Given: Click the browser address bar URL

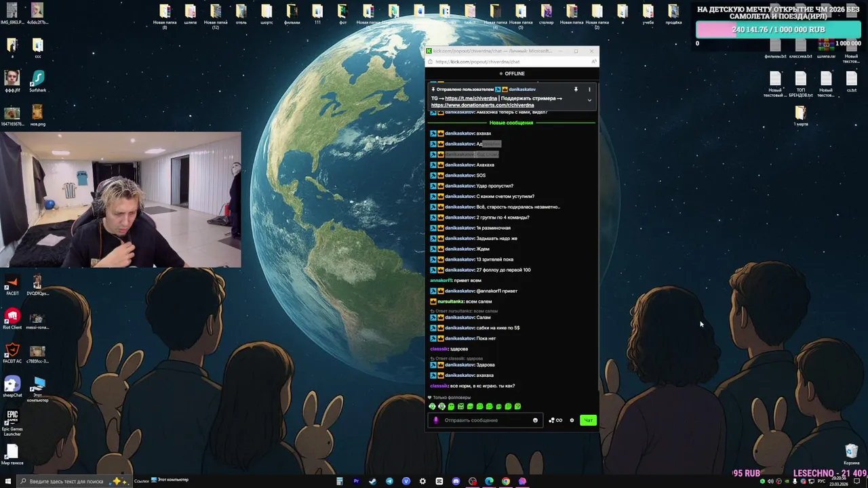Looking at the screenshot, I should (x=477, y=62).
